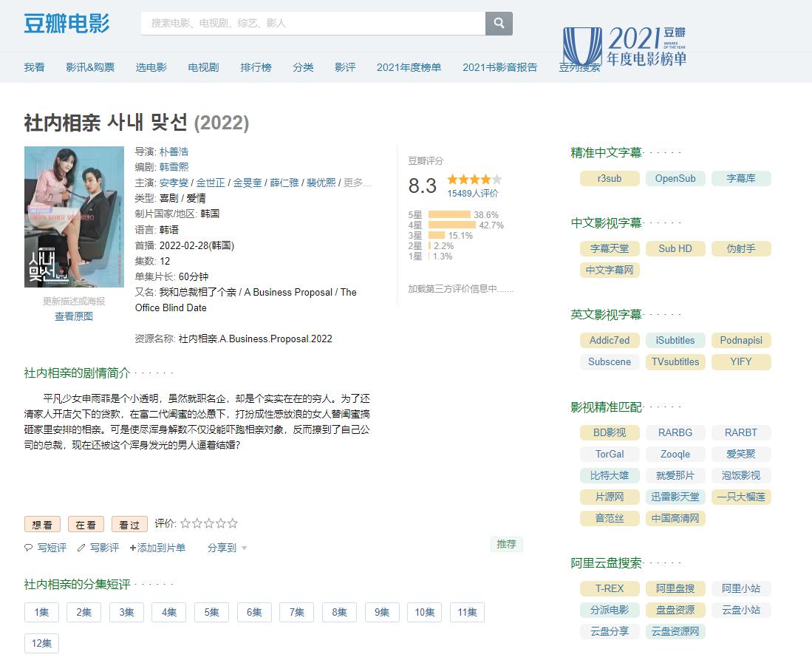This screenshot has width=812, height=663.
Task: Click the 推荐 button
Action: [x=506, y=544]
